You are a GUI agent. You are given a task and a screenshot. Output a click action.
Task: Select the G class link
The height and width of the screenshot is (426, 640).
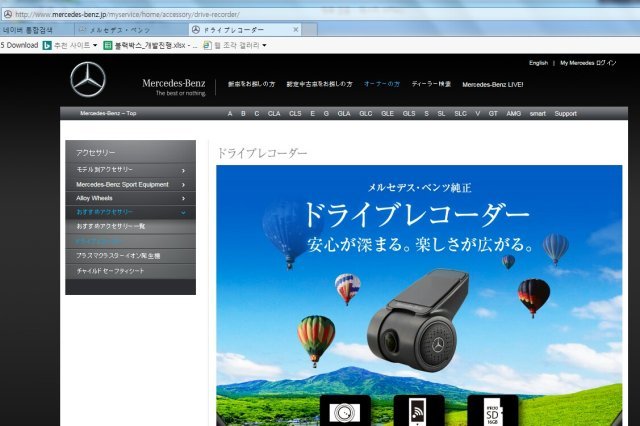click(326, 113)
